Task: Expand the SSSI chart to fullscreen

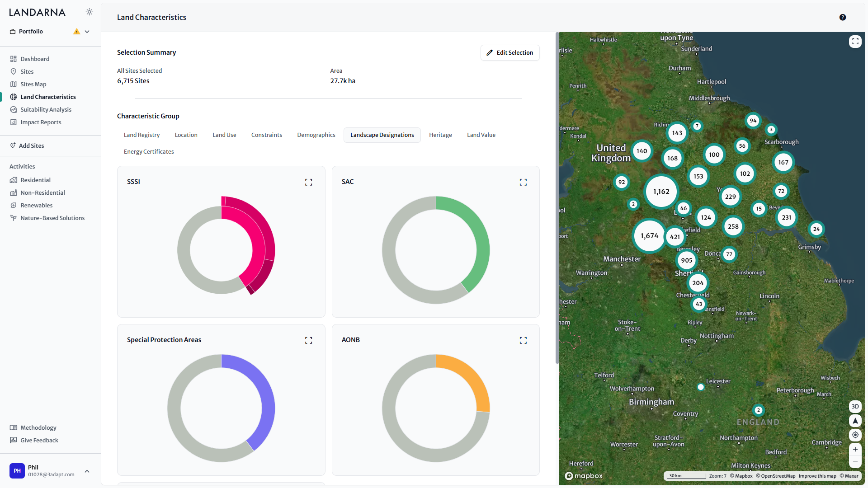Action: (x=308, y=182)
